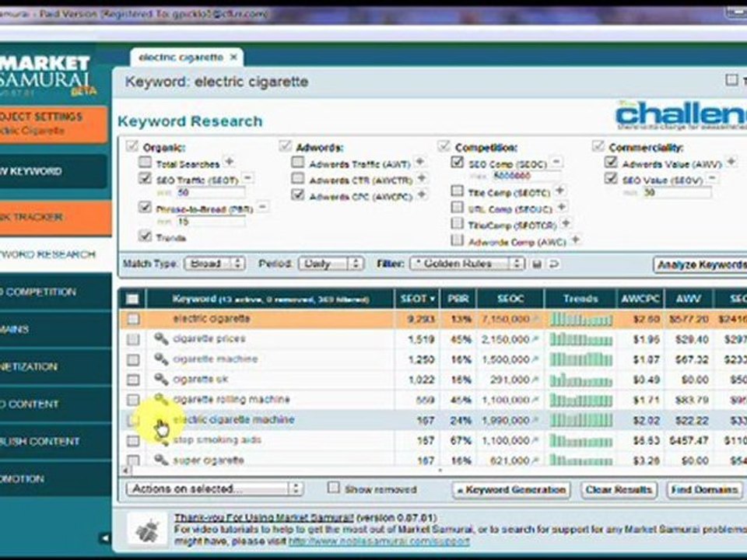Open SEOC arrow link for electric cigarette row
Image resolution: width=747 pixels, height=560 pixels.
click(535, 319)
